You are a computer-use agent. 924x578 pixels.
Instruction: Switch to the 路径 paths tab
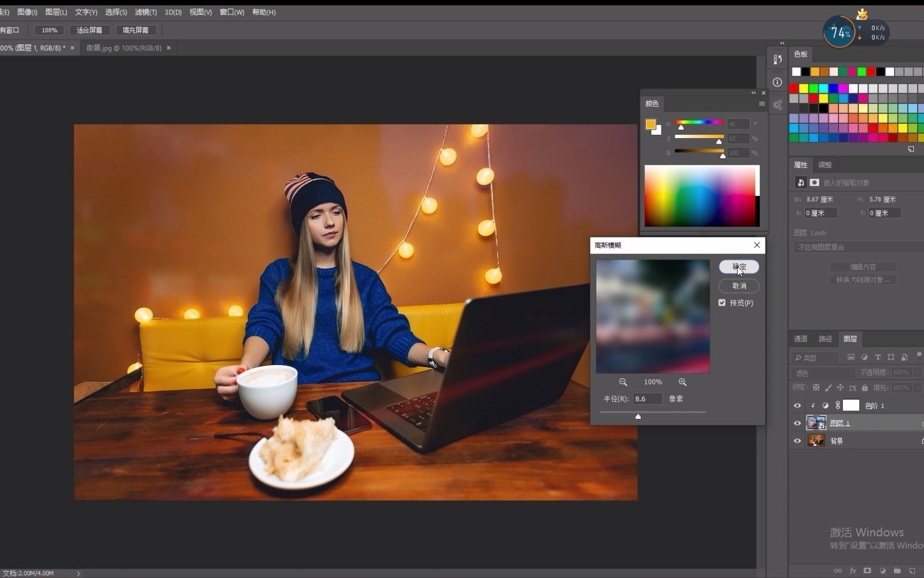pyautogui.click(x=825, y=339)
